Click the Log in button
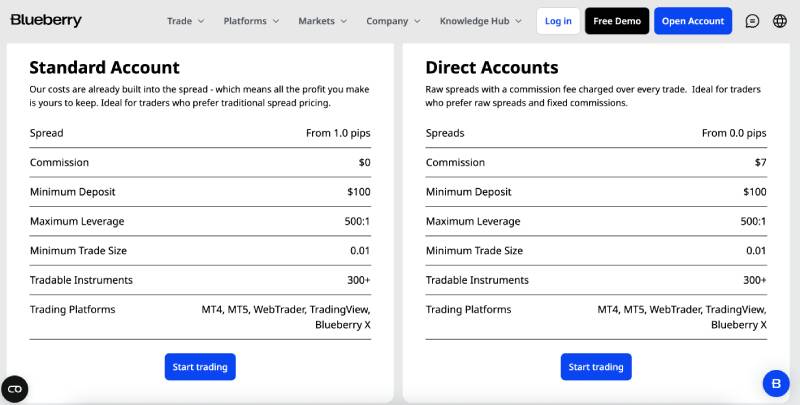Image resolution: width=800 pixels, height=405 pixels. click(x=558, y=21)
